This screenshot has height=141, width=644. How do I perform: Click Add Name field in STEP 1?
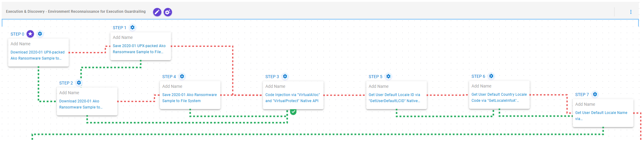point(123,37)
